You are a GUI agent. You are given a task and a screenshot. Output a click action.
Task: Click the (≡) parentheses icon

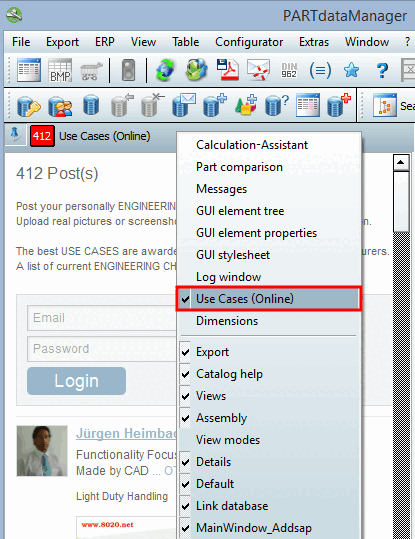(320, 70)
